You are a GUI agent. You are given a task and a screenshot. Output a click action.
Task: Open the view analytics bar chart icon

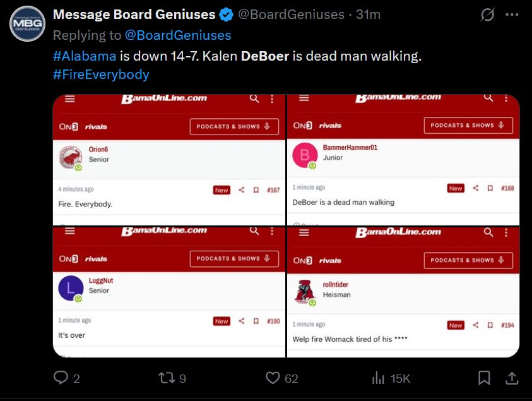point(378,378)
